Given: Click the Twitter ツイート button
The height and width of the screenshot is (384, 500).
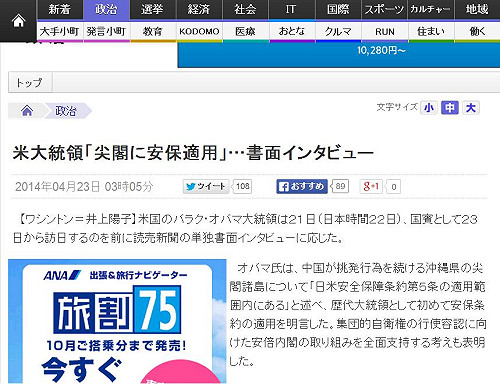Looking at the screenshot, I should point(206,186).
